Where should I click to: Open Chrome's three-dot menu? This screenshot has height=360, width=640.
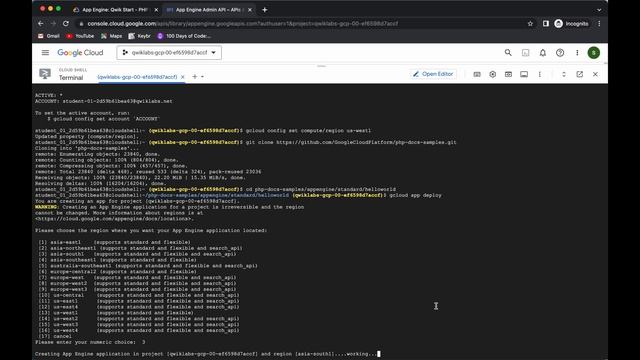click(599, 24)
